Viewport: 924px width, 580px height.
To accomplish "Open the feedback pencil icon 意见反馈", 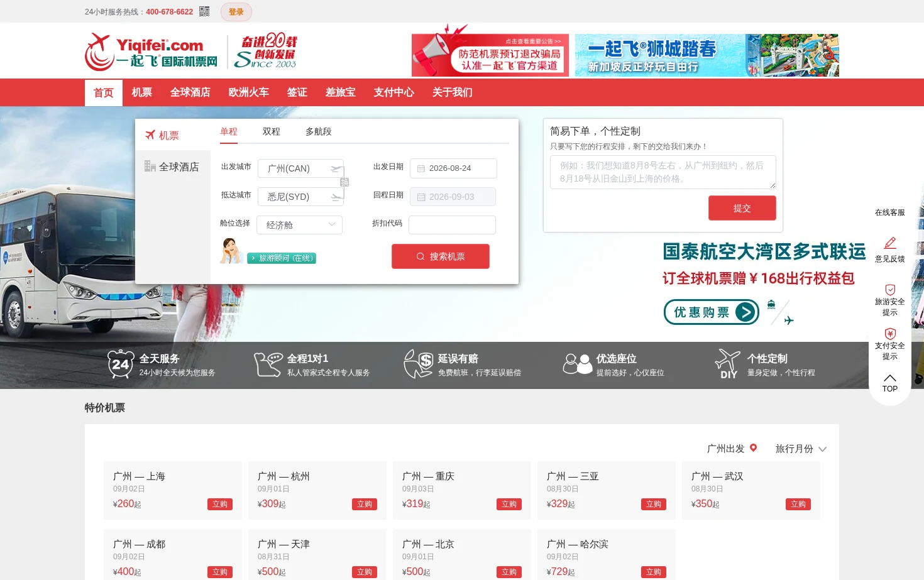I will (890, 243).
